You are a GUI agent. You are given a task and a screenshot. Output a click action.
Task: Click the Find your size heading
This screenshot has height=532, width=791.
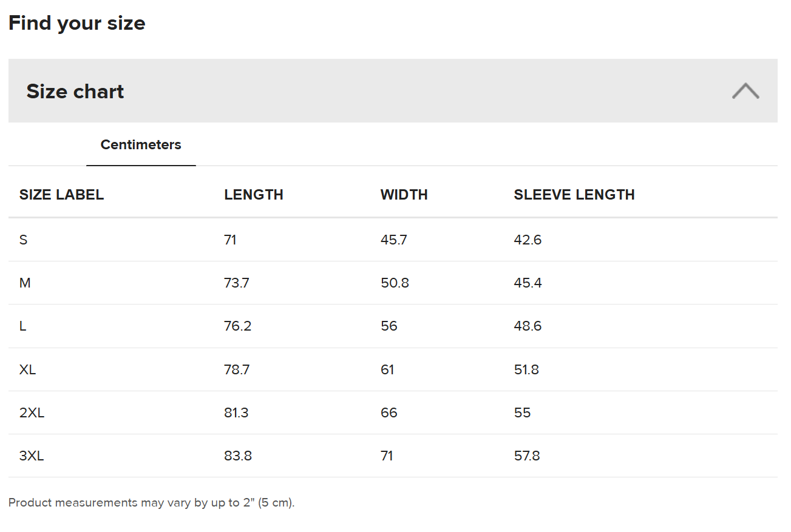pos(77,23)
